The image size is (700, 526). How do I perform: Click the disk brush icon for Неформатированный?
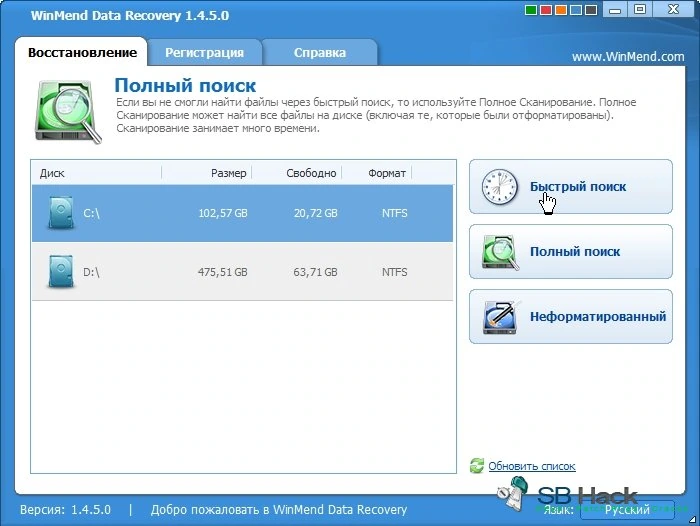tap(501, 317)
